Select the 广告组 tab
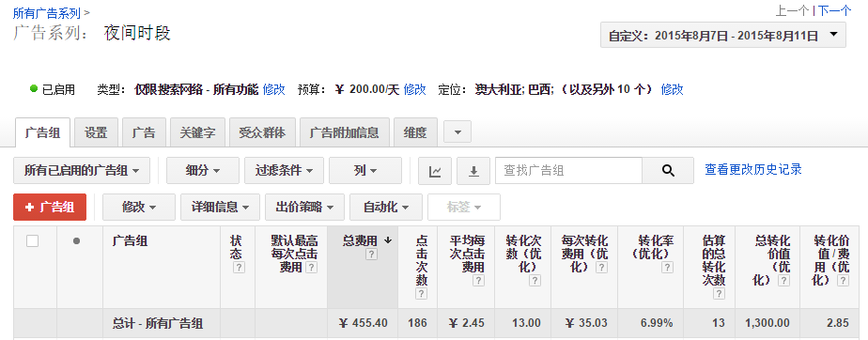 pos(42,132)
